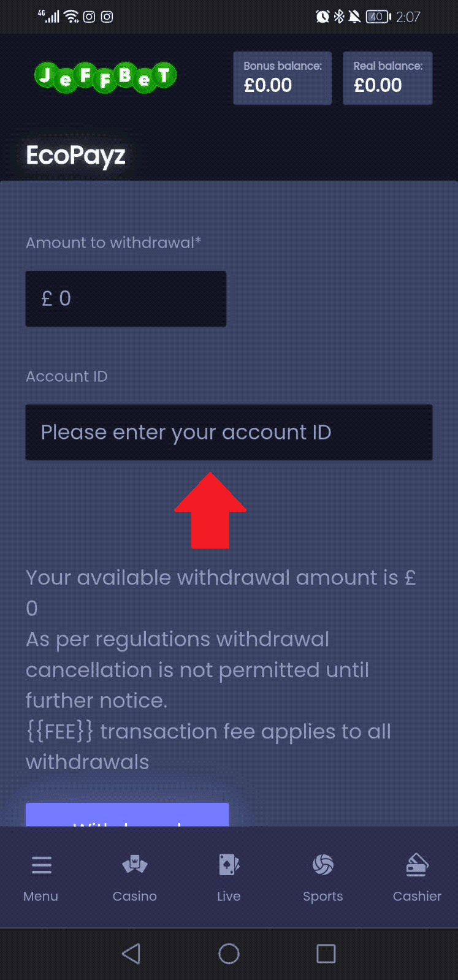The image size is (458, 980).
Task: Tap the JeffBet logo
Action: tap(105, 77)
